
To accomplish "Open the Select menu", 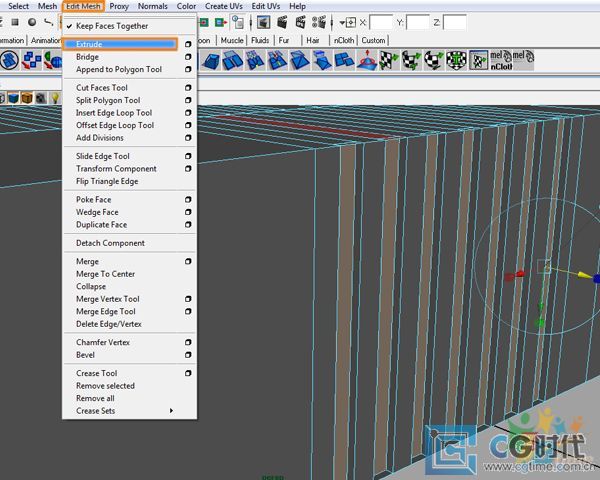I will click(18, 7).
